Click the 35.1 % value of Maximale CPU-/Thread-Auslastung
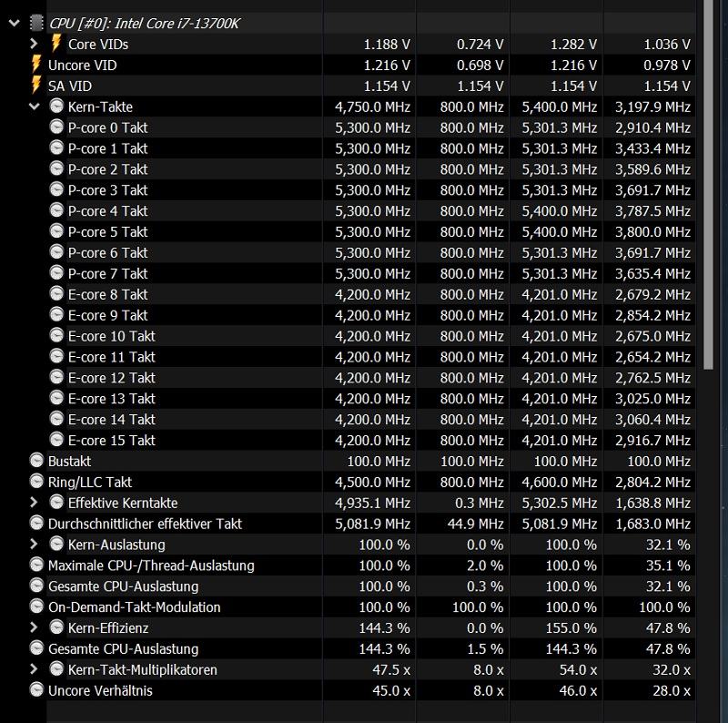 point(668,565)
